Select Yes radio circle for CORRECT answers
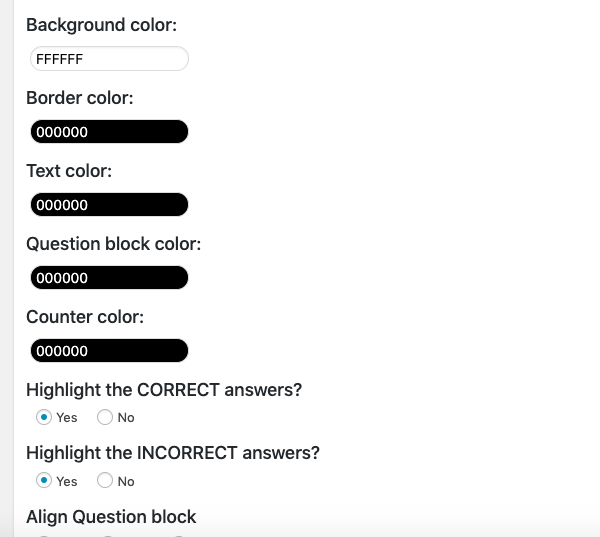The width and height of the screenshot is (600, 537). (x=44, y=417)
